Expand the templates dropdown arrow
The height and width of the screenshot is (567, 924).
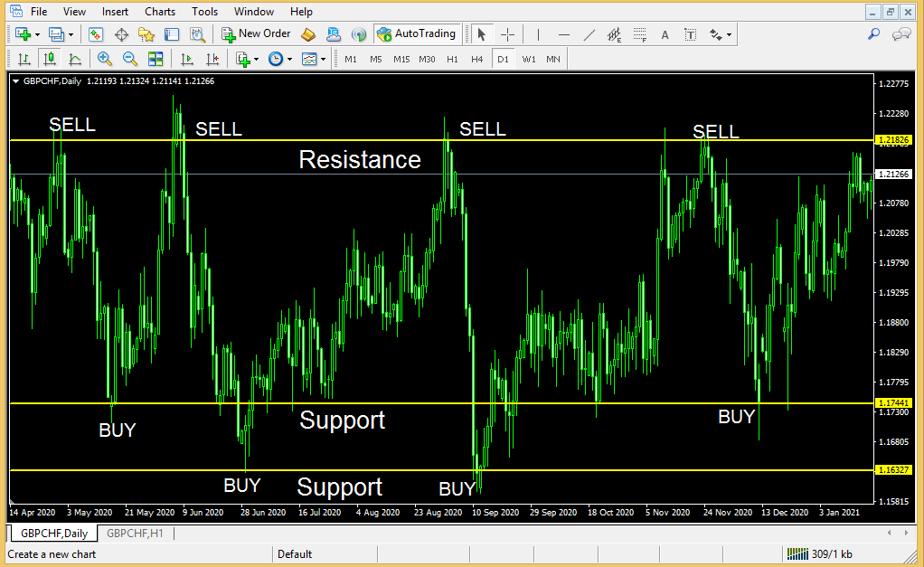pyautogui.click(x=323, y=60)
